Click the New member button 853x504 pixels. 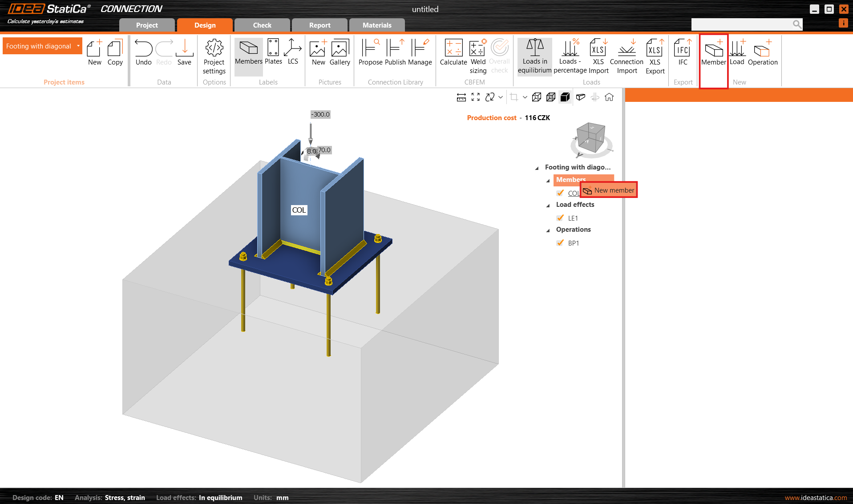pyautogui.click(x=609, y=190)
